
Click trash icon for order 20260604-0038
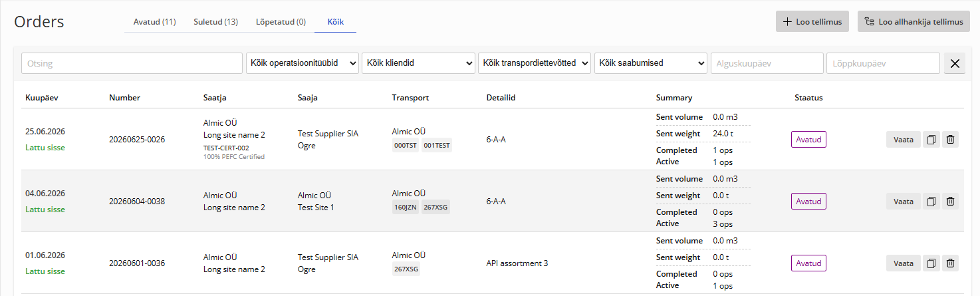951,201
